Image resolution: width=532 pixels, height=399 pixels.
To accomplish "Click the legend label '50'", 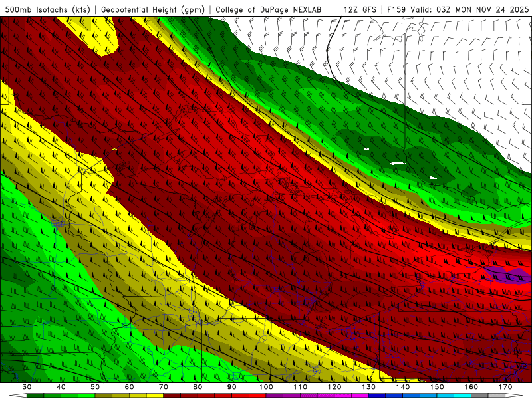I will (x=95, y=387).
